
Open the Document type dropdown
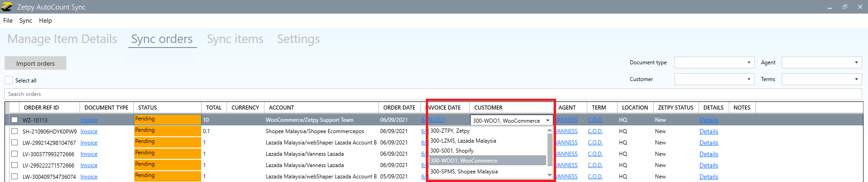click(x=714, y=62)
